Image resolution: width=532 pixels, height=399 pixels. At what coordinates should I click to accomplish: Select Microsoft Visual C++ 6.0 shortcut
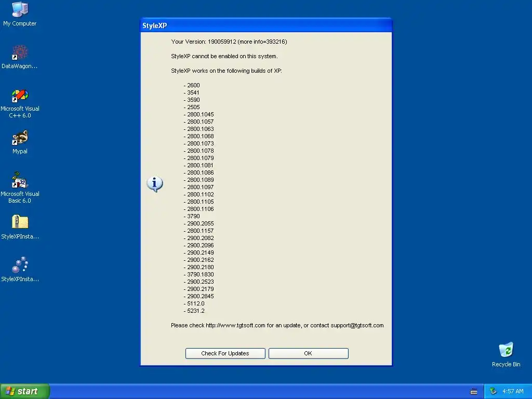point(20,103)
